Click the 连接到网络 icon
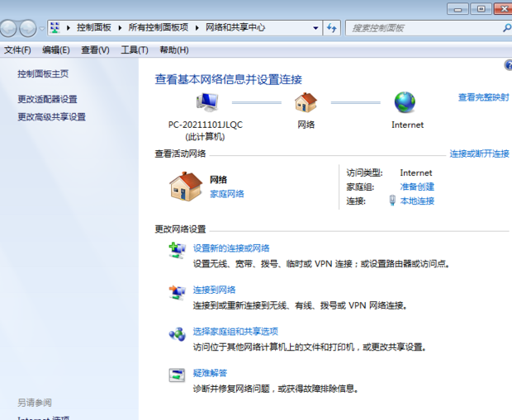This screenshot has width=512, height=420. [178, 291]
